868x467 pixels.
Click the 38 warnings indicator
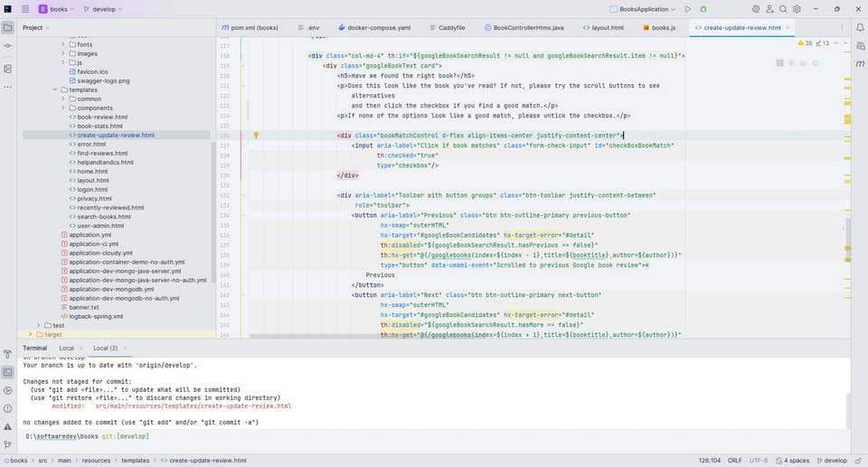click(805, 43)
